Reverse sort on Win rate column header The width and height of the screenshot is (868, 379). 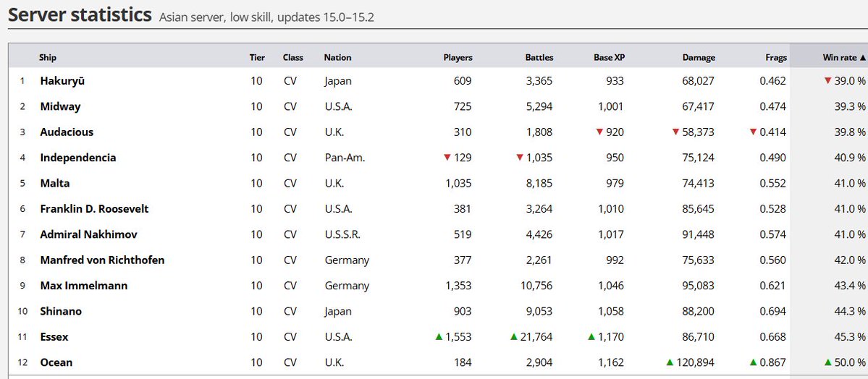pos(844,58)
